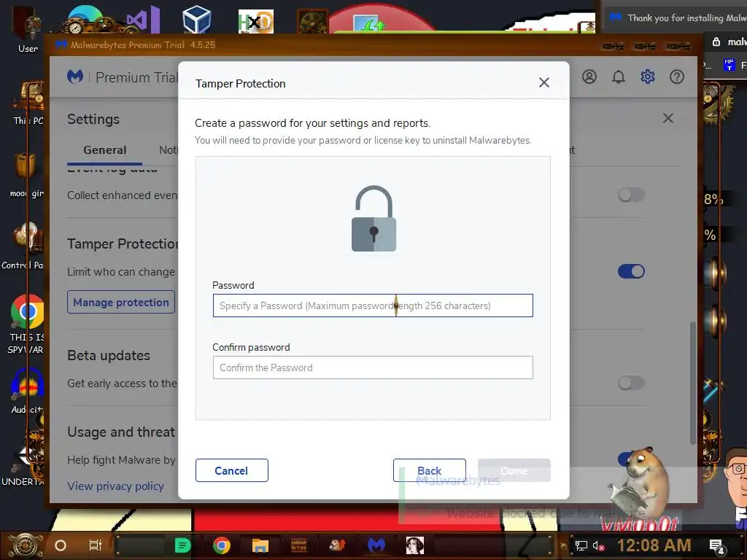
Task: Open Control Panel desktop icon
Action: click(x=23, y=246)
